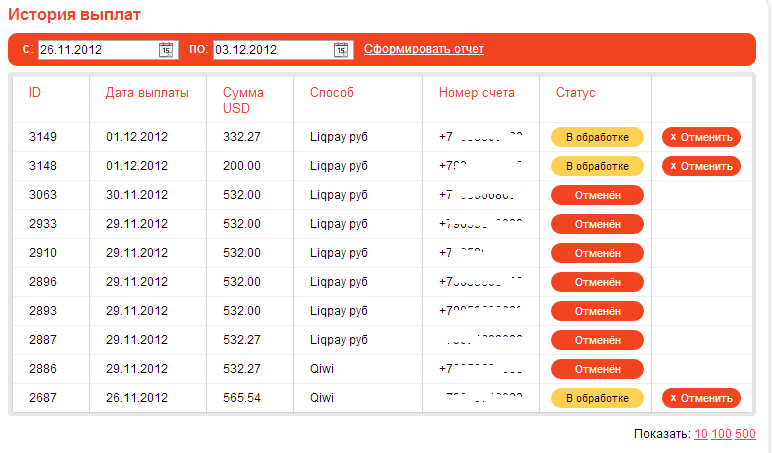Screen dimensions: 772x453
Task: Show 10 rows per page
Action: tap(701, 434)
